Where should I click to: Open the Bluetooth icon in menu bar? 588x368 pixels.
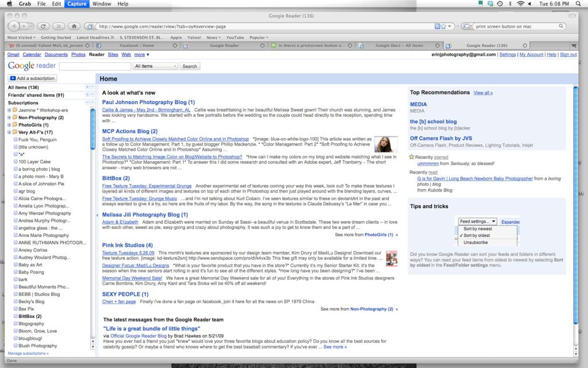point(510,4)
